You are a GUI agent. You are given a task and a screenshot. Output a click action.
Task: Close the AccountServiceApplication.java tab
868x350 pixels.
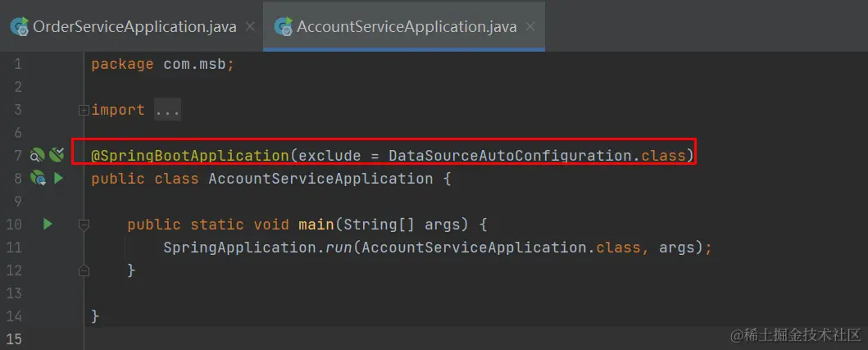click(530, 26)
